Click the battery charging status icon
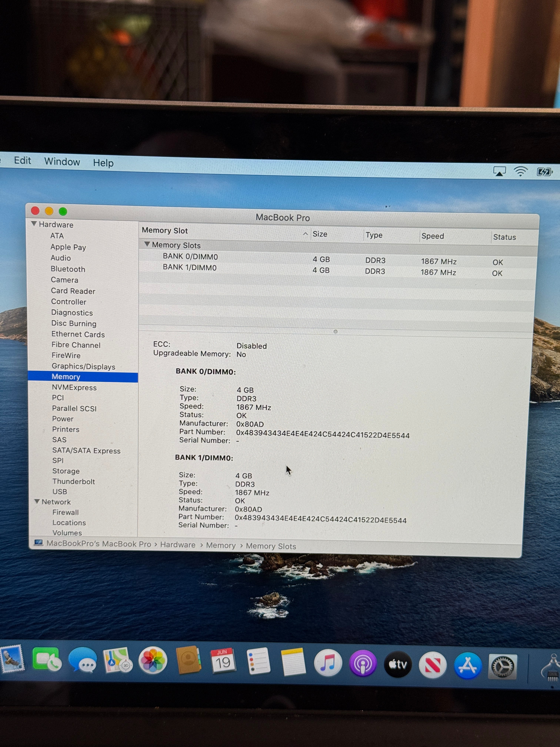 [x=544, y=172]
